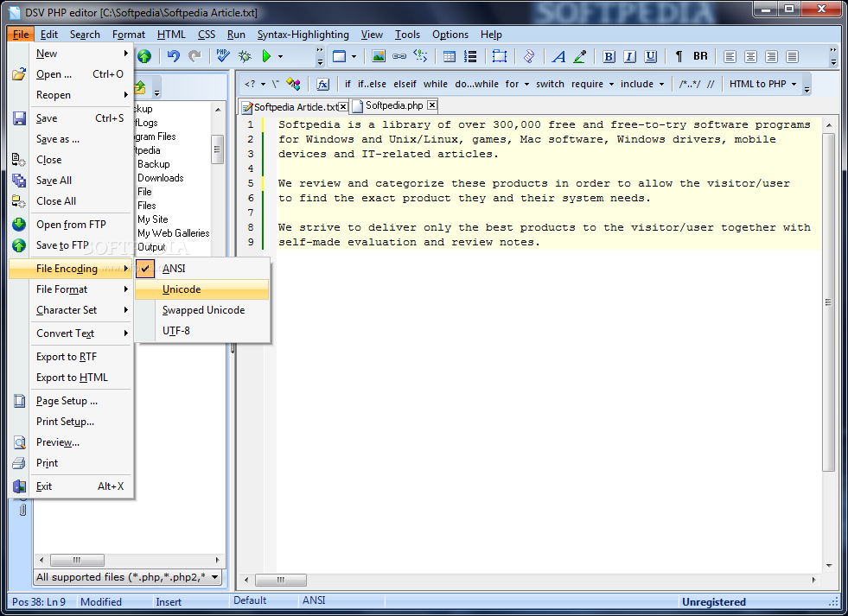Viewport: 848px width, 616px height.
Task: Click the paragraph pilcrow icon
Action: click(679, 56)
